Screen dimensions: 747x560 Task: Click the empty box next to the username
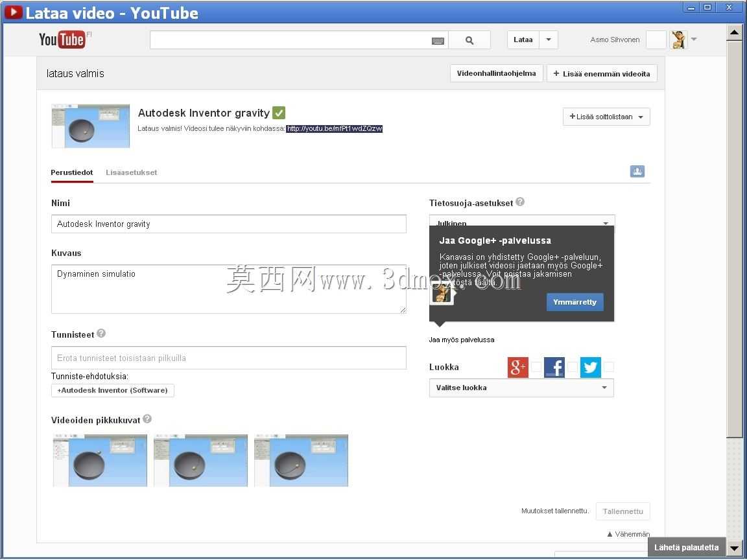point(656,40)
